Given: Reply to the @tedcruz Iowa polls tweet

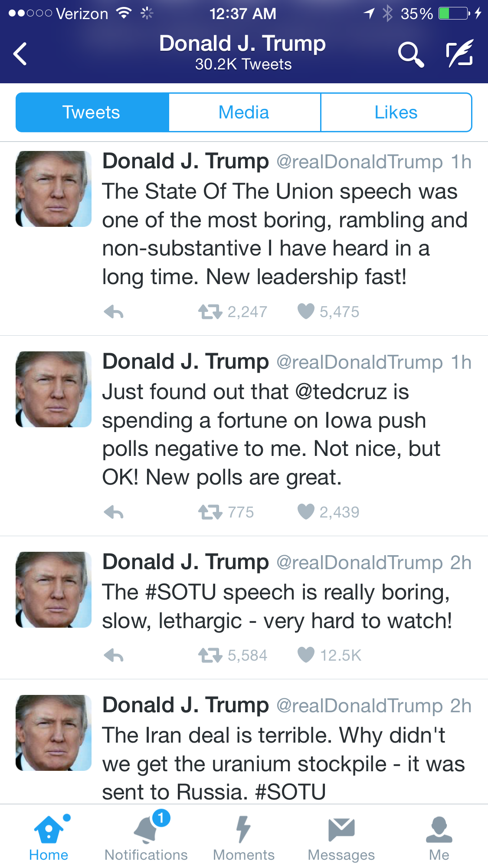Looking at the screenshot, I should pos(114,512).
